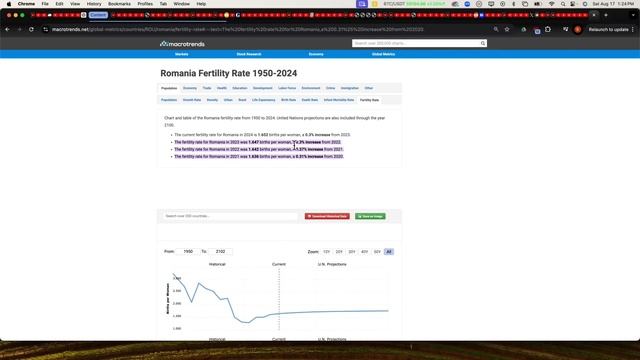The width and height of the screenshot is (640, 360).
Task: Open the History menu in menu bar
Action: 94,4
